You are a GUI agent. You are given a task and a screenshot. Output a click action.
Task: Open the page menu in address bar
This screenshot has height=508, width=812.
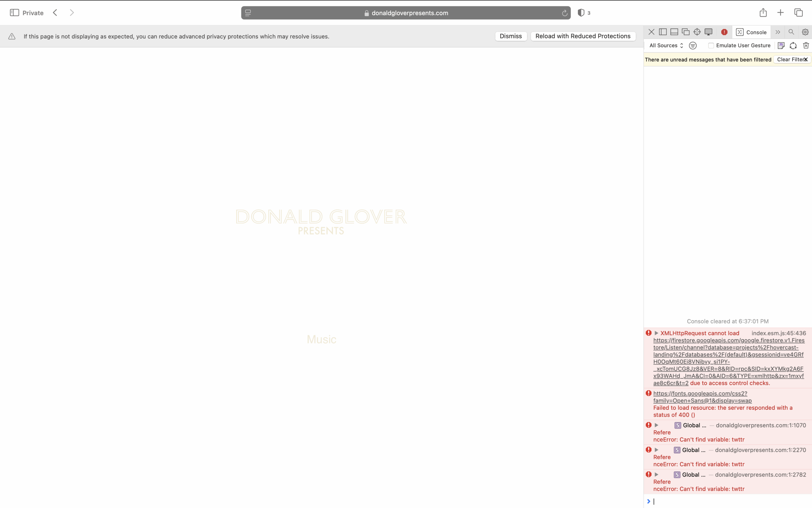[x=248, y=13]
